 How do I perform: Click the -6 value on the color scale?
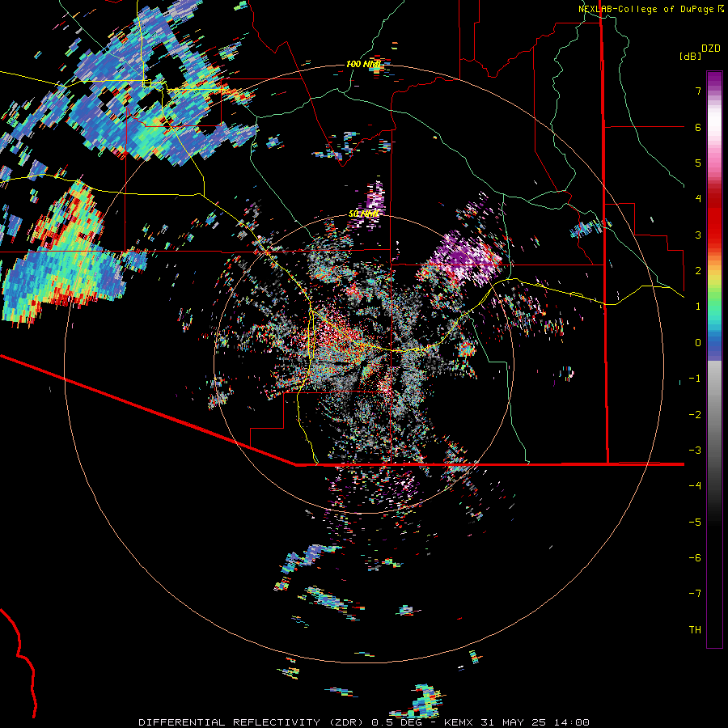pyautogui.click(x=695, y=558)
